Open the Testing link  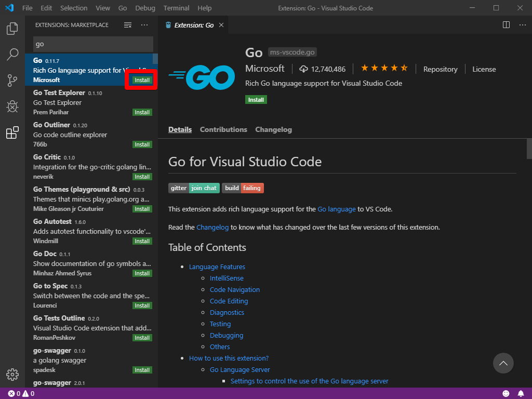point(220,324)
